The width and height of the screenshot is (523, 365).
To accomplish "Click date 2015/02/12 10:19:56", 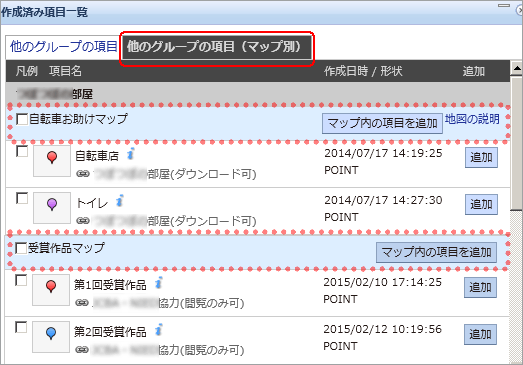I will coord(382,329).
